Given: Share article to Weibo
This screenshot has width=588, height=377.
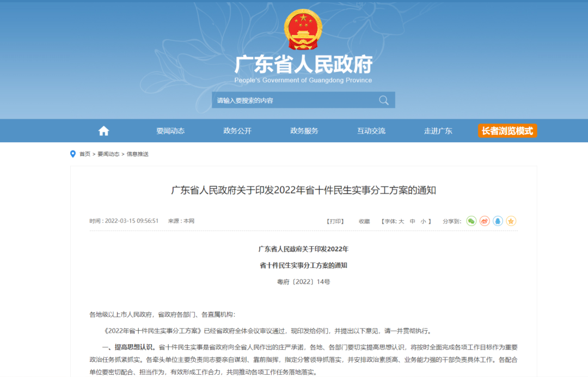Looking at the screenshot, I should coord(485,221).
